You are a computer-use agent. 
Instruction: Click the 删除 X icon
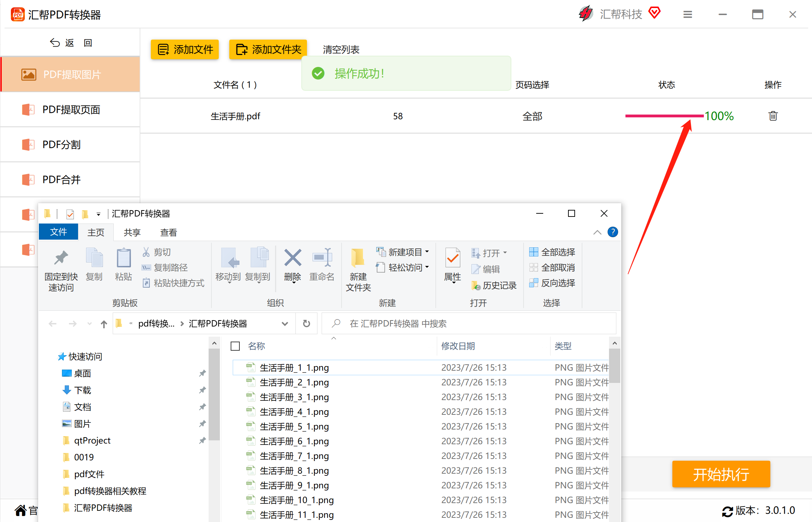[x=293, y=257]
